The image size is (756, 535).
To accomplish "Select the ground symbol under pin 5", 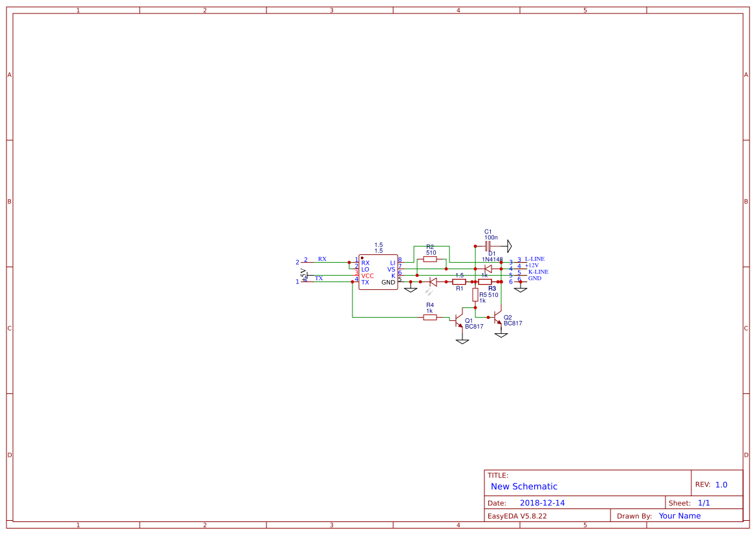I will (411, 288).
